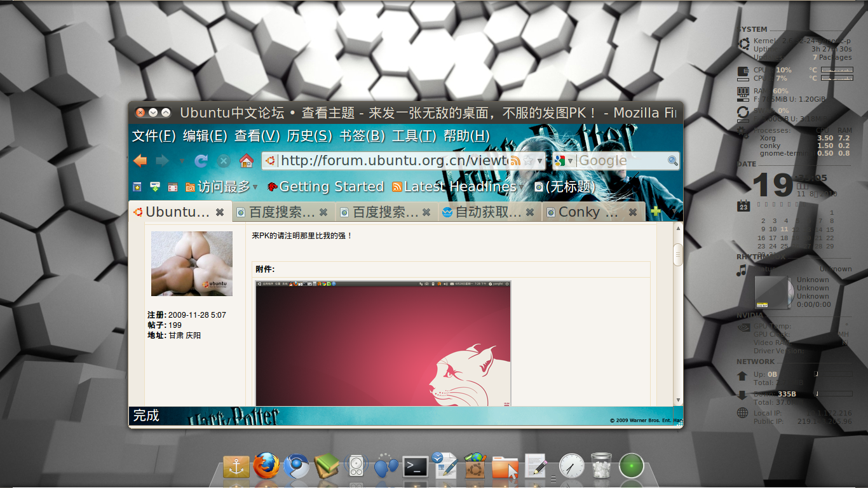Open the Getting Started bookmark

point(325,187)
